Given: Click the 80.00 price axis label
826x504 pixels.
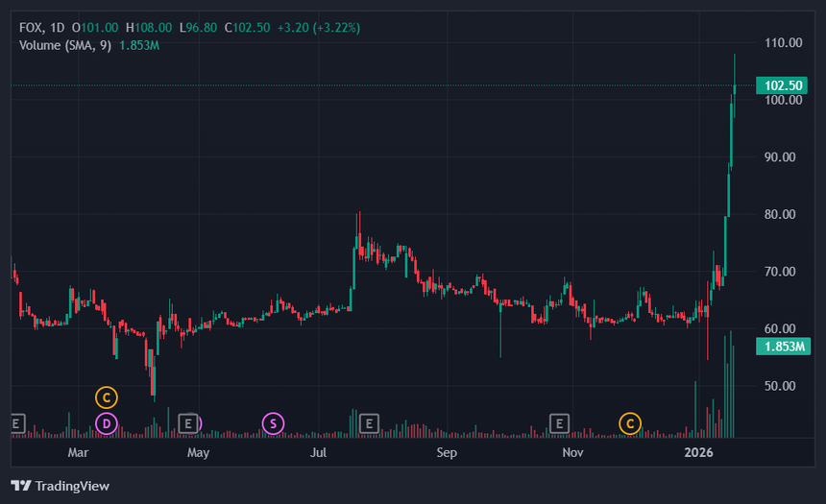Looking at the screenshot, I should coord(784,214).
